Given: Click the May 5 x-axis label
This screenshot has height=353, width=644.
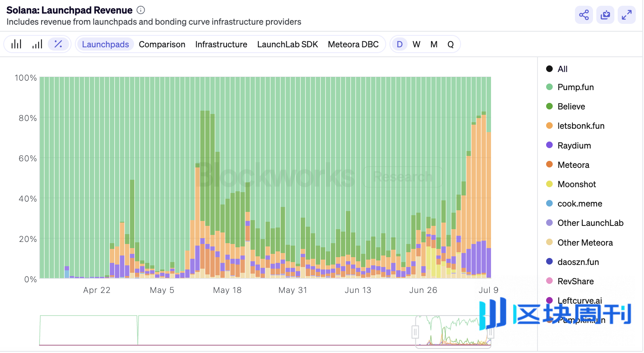Looking at the screenshot, I should click(x=162, y=290).
